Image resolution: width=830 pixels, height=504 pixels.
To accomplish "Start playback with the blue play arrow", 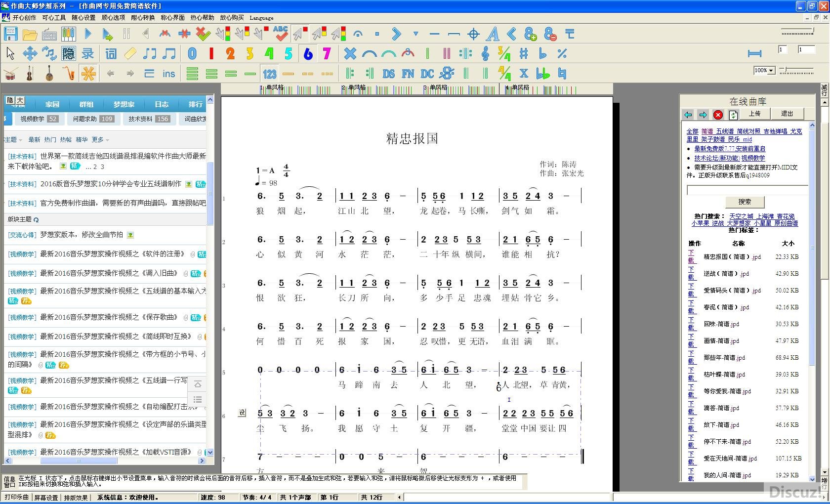I will tap(88, 34).
